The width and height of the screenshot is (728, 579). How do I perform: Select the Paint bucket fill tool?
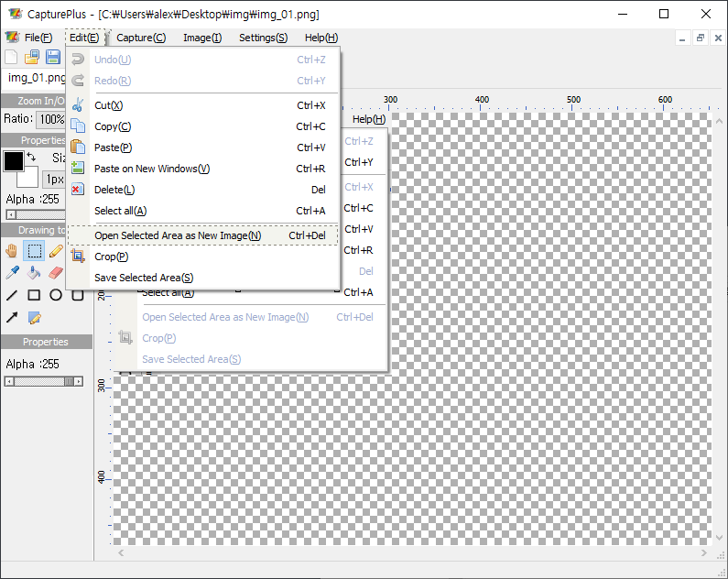pos(34,272)
